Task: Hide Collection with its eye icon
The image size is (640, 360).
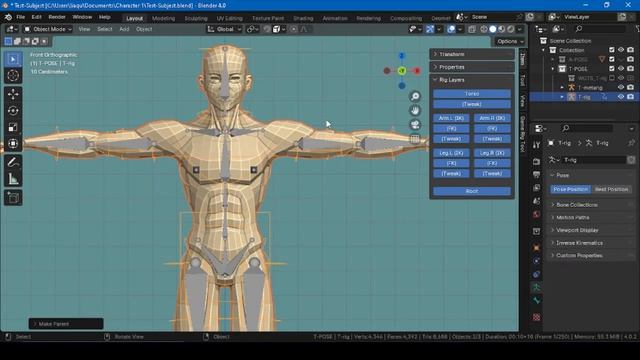Action: (621, 50)
